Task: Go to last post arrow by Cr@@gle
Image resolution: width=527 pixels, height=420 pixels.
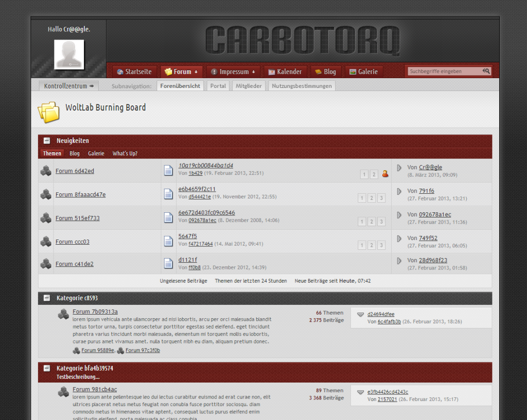Action: 399,168
